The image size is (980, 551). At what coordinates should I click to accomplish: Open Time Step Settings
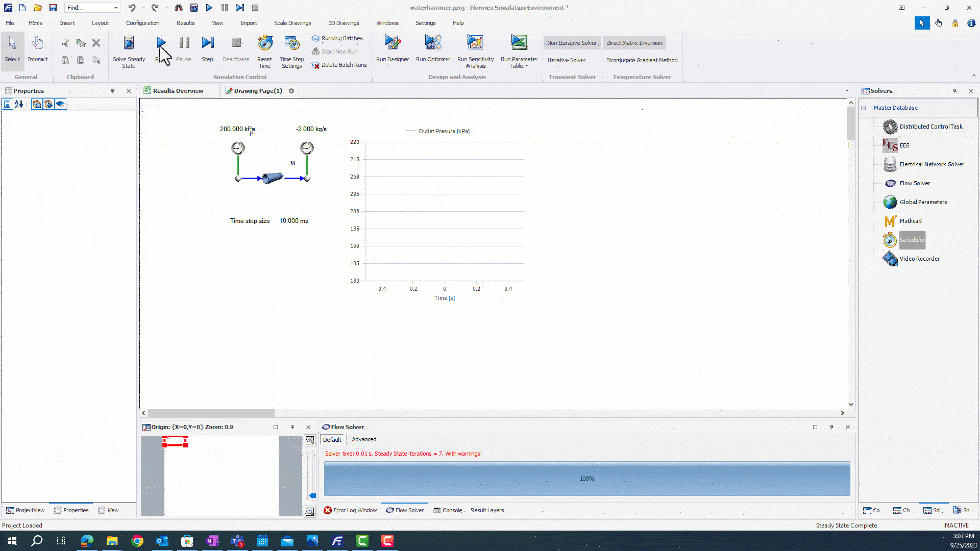(x=292, y=51)
